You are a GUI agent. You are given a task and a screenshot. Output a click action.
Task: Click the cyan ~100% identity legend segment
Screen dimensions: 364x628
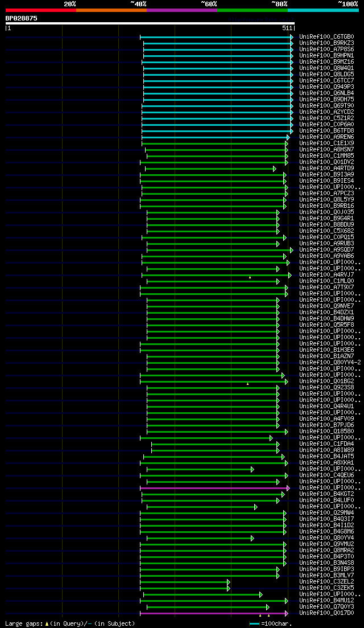(323, 10)
